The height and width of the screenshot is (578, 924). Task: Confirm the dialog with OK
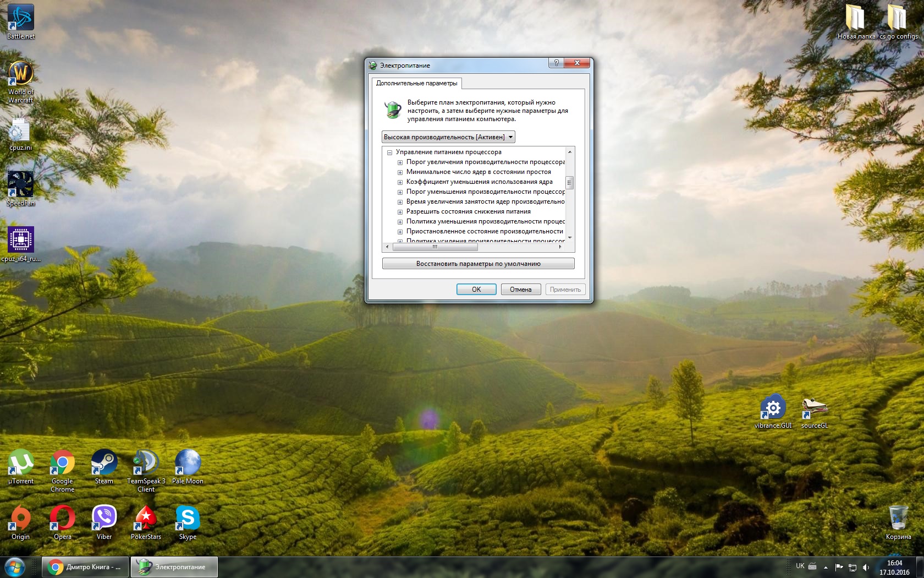(x=476, y=290)
